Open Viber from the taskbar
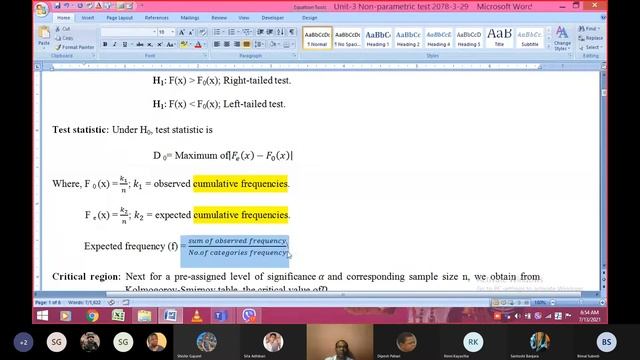640x360 pixels. pos(249,316)
